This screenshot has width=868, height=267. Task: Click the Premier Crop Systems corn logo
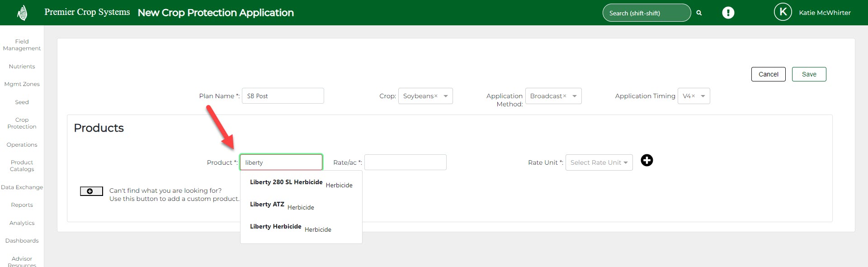22,13
